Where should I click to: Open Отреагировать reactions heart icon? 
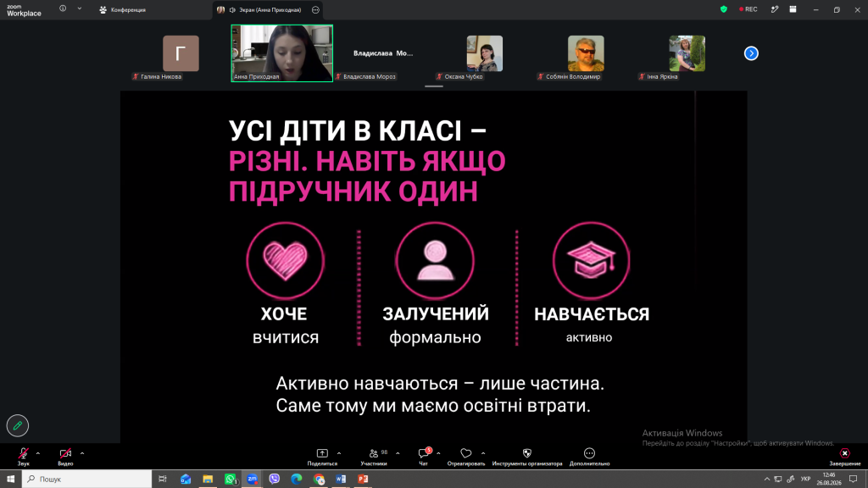click(x=466, y=453)
